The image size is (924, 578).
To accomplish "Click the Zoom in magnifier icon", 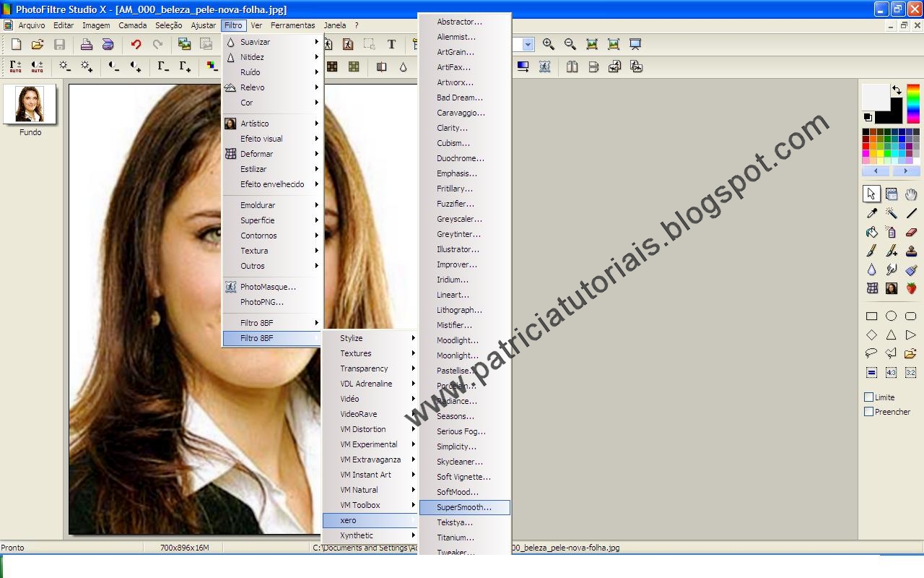I will coord(549,45).
